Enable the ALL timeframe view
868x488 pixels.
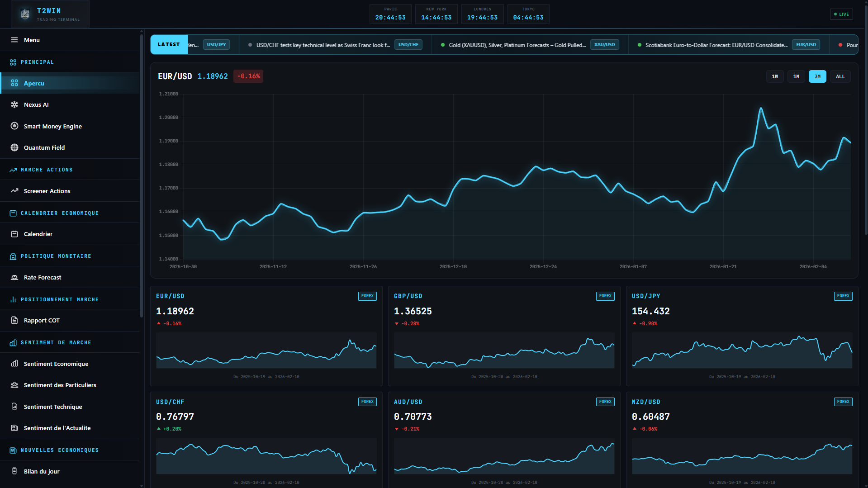click(840, 76)
